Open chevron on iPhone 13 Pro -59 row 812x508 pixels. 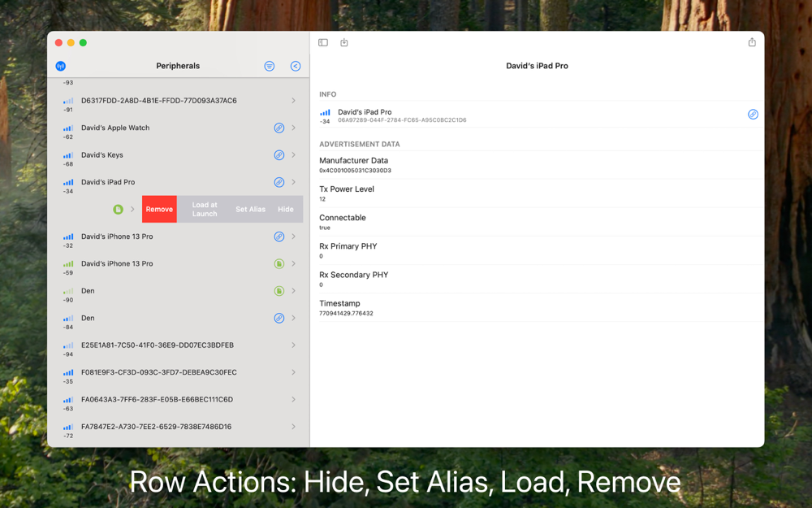pyautogui.click(x=294, y=263)
